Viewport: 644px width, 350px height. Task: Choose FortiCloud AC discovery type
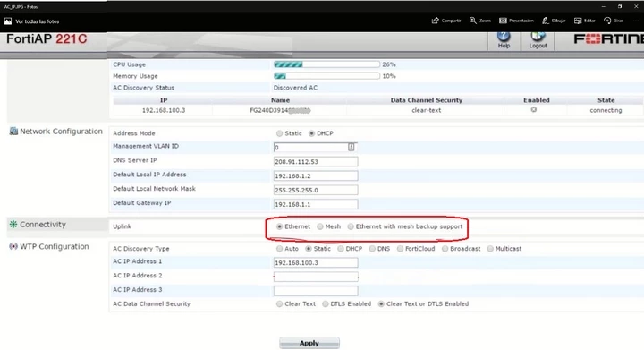point(400,249)
